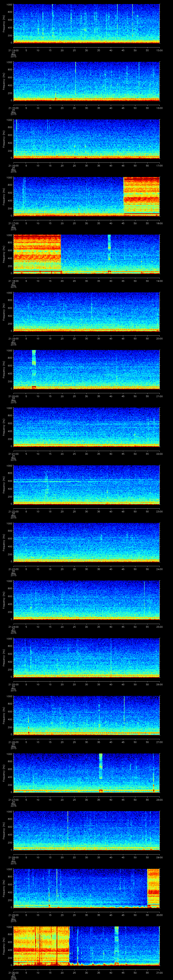Image resolution: width=173 pixels, height=980 pixels.
Task: Click the 21:14:00 start time label
Action: point(13,50)
